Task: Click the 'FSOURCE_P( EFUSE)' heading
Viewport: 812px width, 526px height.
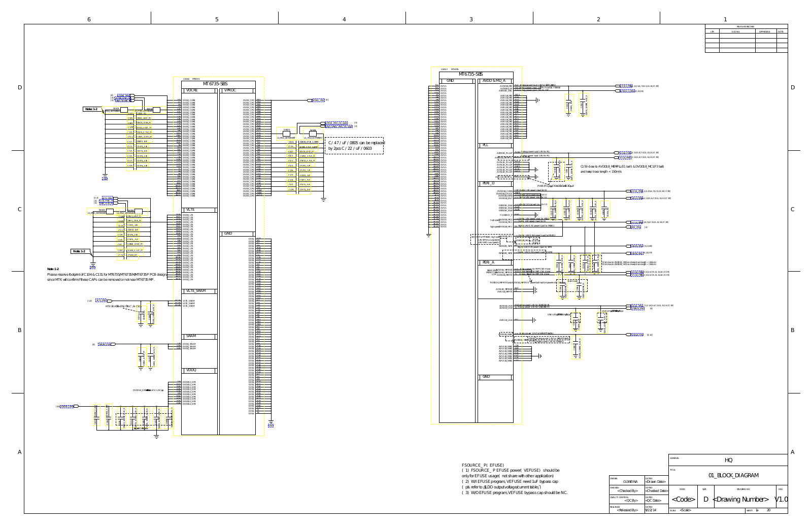Action: [x=483, y=465]
